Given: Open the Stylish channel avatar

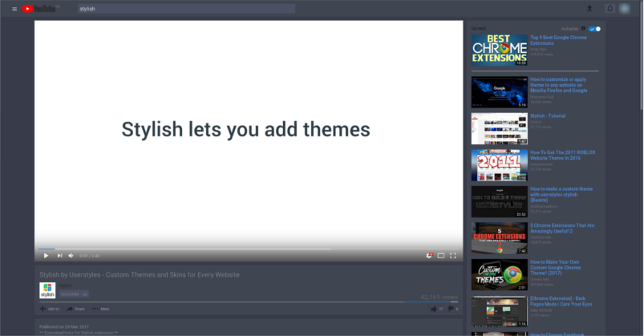Looking at the screenshot, I should (x=47, y=290).
